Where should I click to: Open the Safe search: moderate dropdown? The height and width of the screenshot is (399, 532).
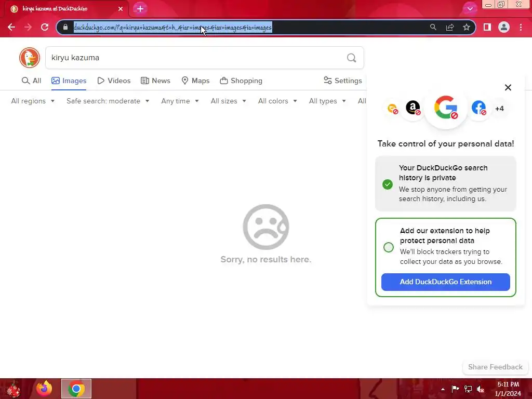[x=108, y=101]
